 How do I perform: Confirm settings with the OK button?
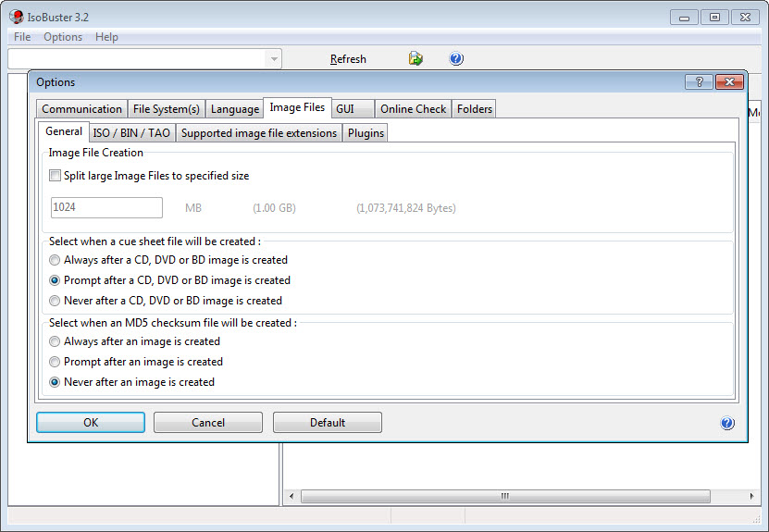coord(91,423)
